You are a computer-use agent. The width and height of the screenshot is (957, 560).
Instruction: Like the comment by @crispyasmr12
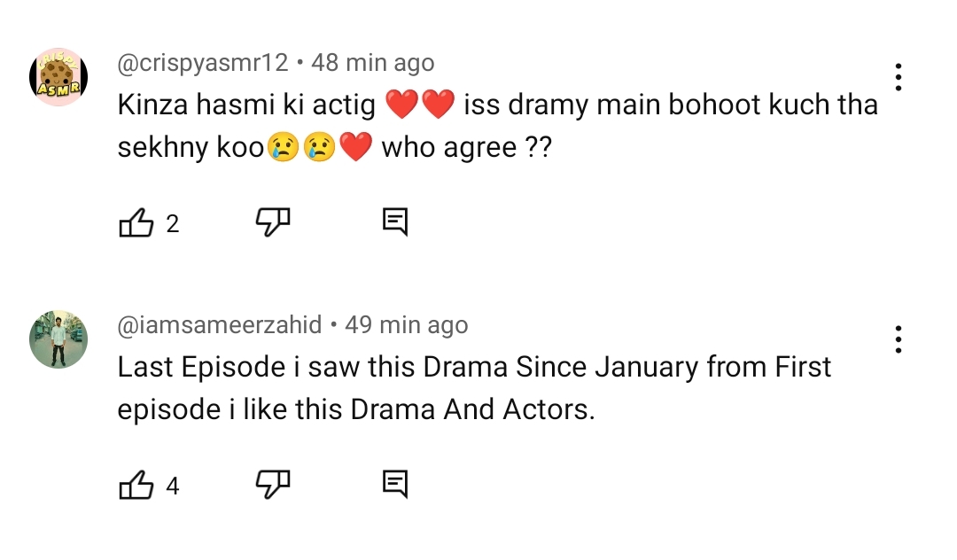pos(136,223)
